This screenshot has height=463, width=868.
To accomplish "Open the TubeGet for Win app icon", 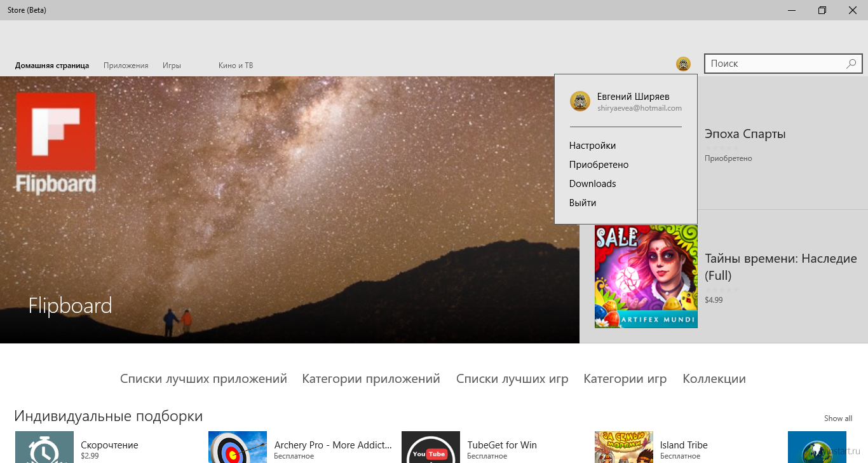I will click(431, 447).
